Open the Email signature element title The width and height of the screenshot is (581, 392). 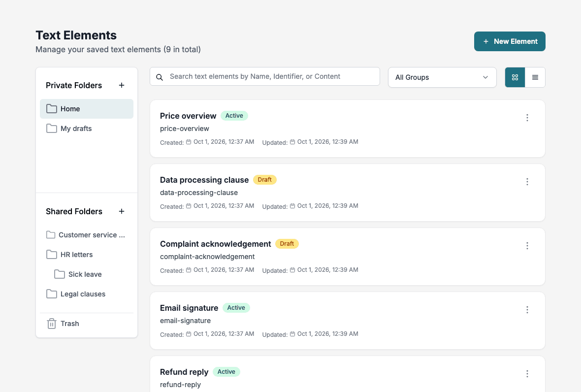point(189,308)
